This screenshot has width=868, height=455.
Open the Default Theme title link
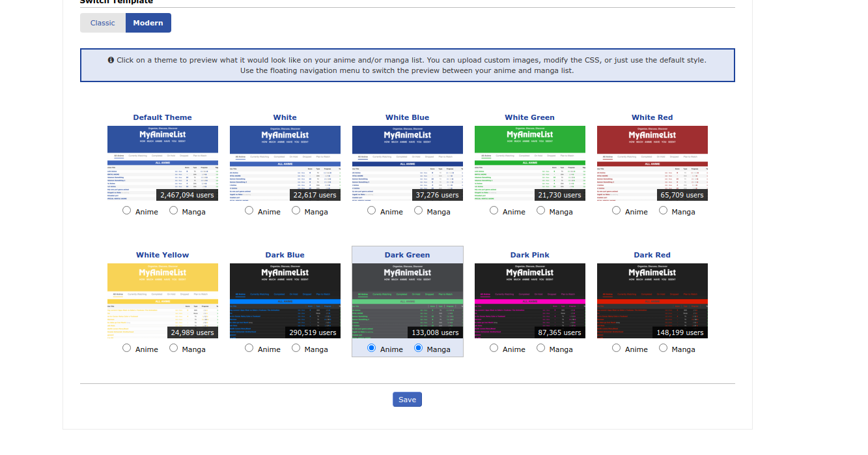tap(163, 117)
